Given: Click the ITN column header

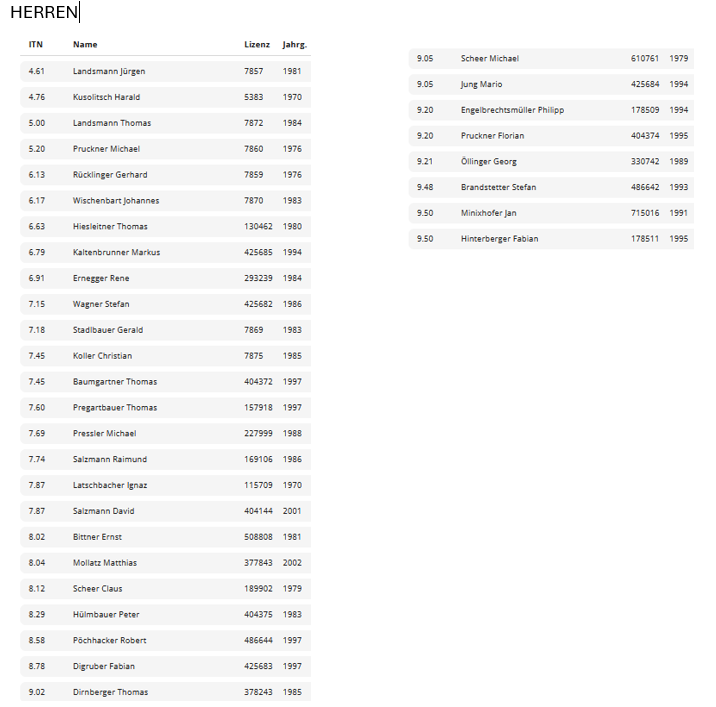Looking at the screenshot, I should pos(36,45).
